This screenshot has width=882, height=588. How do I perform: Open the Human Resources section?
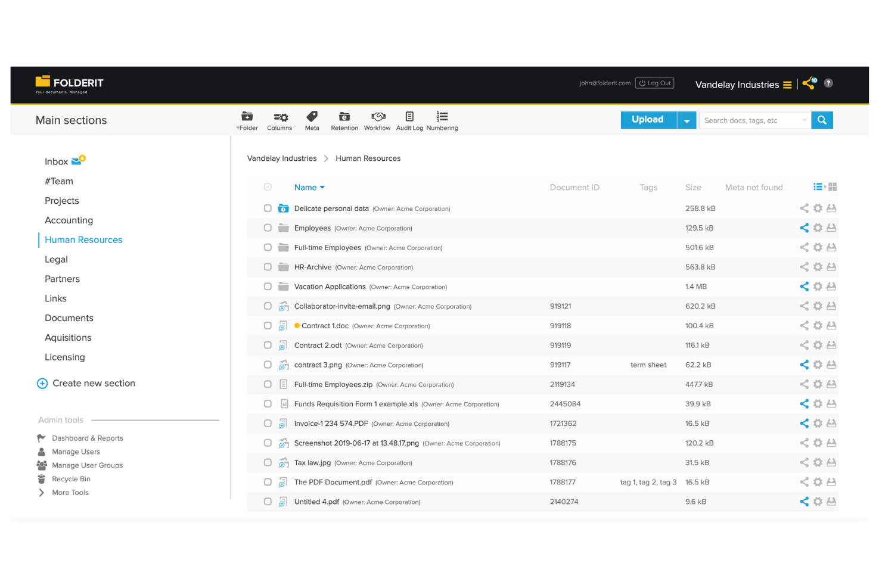(x=83, y=239)
